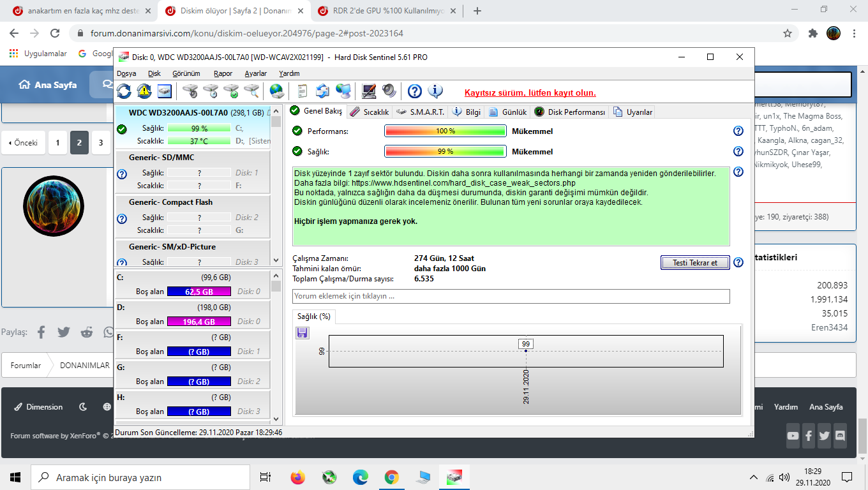Open Firefox from the taskbar

click(x=297, y=477)
